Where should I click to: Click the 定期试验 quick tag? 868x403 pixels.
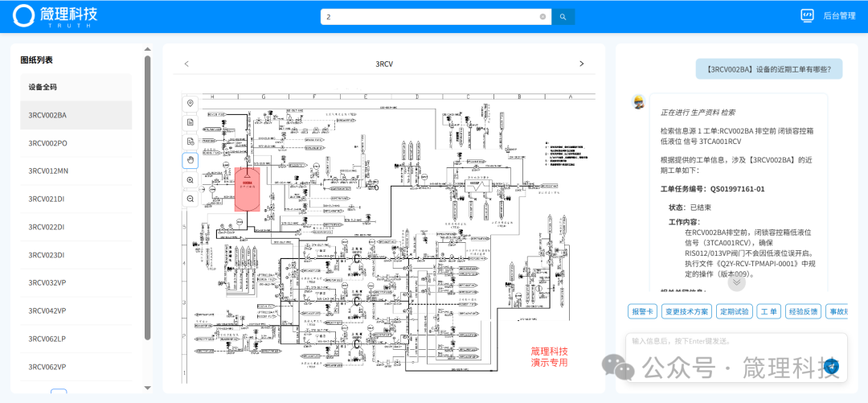click(733, 311)
